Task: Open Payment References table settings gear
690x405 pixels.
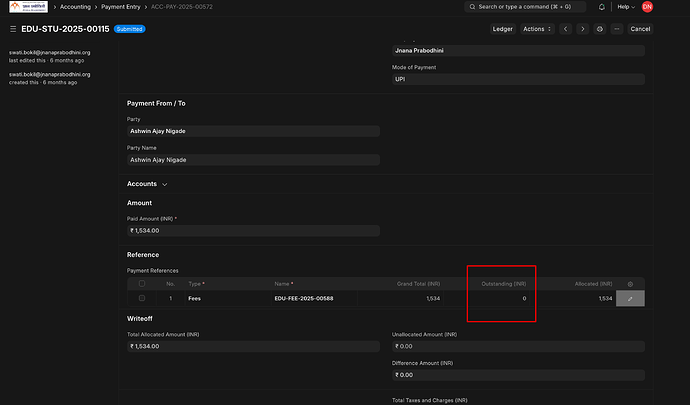Action: (x=630, y=283)
